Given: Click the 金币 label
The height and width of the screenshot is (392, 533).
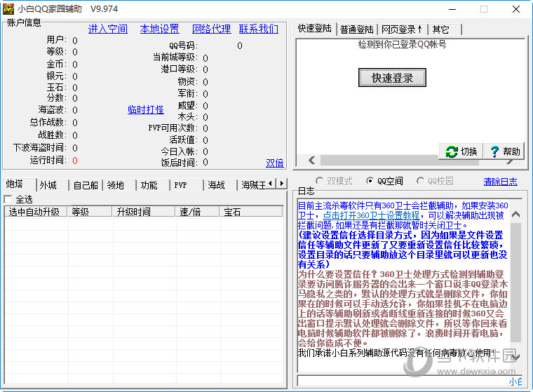Looking at the screenshot, I should pos(57,64).
